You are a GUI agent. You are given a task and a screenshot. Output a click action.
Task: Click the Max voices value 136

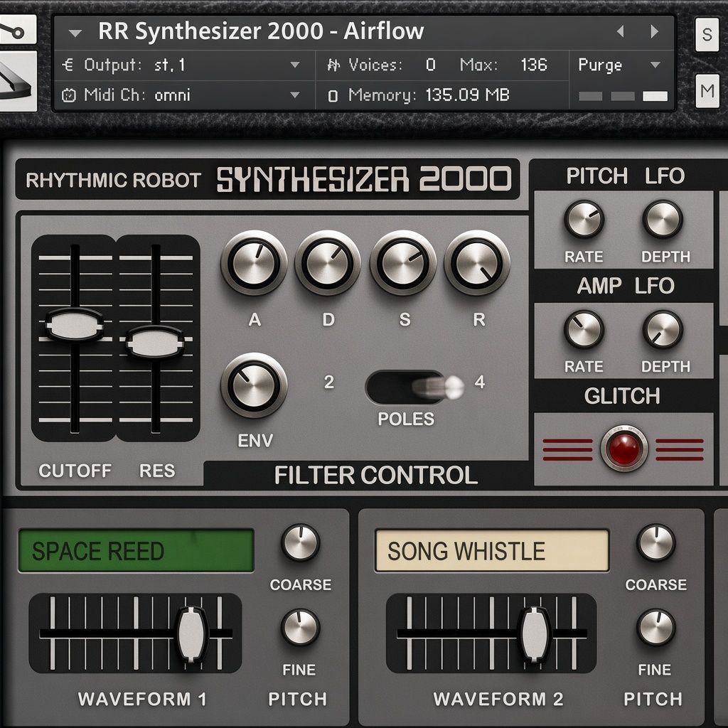(x=534, y=65)
